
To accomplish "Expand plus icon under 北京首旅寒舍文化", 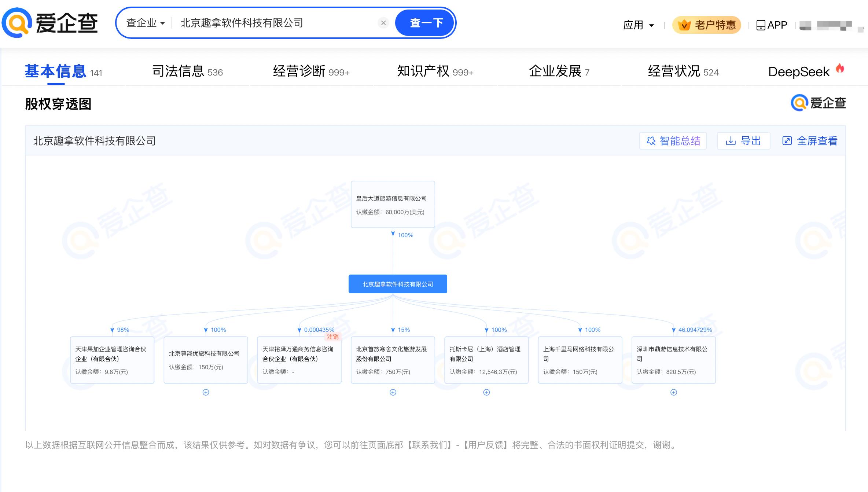I will (x=393, y=392).
